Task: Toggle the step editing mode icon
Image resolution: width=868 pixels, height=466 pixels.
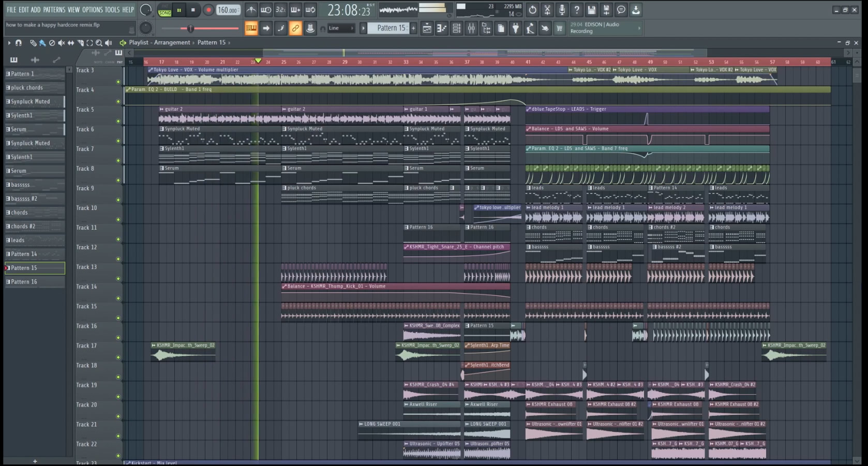Action: pyautogui.click(x=281, y=28)
